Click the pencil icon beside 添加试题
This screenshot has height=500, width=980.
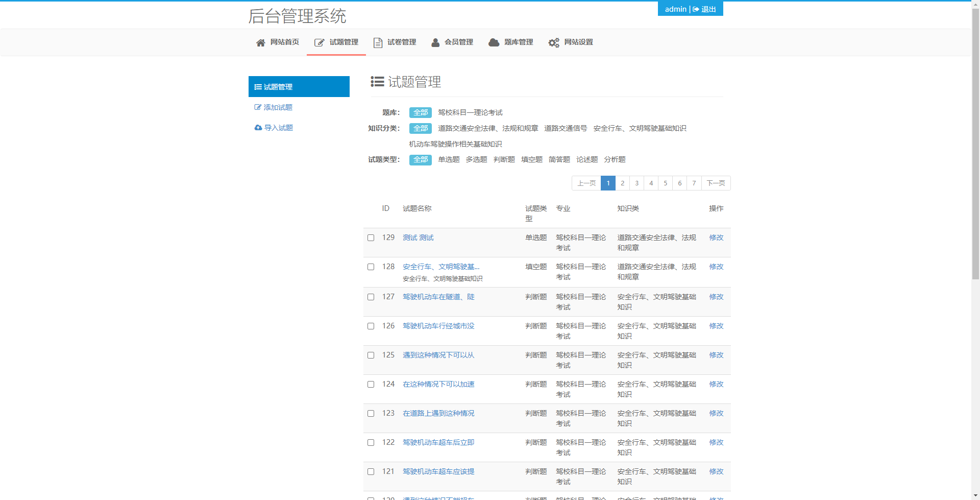tap(258, 107)
